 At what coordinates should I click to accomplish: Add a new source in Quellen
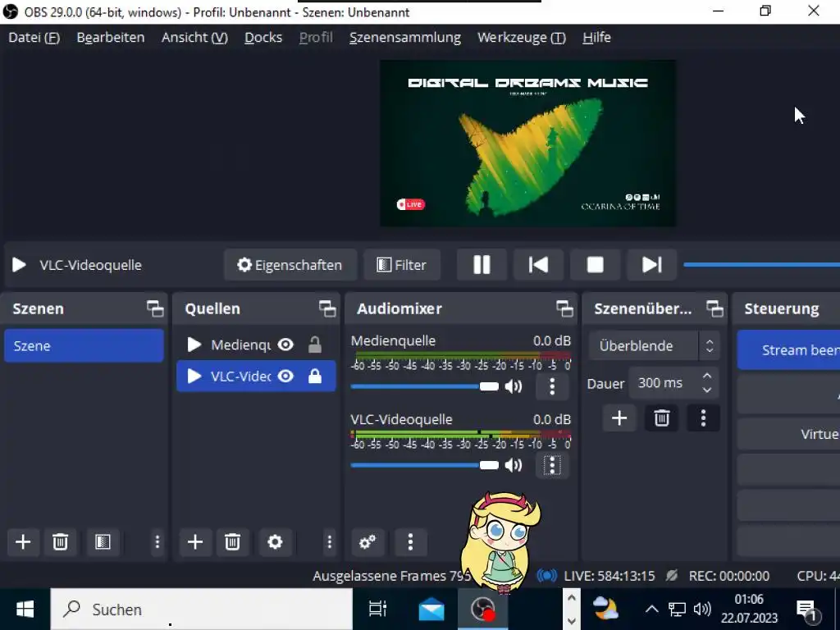(x=195, y=542)
